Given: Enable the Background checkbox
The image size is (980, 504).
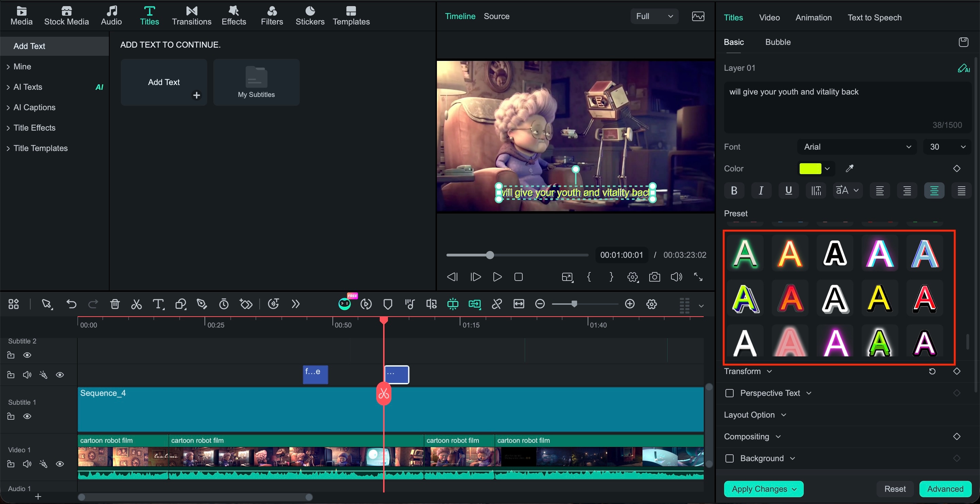Looking at the screenshot, I should 729,458.
